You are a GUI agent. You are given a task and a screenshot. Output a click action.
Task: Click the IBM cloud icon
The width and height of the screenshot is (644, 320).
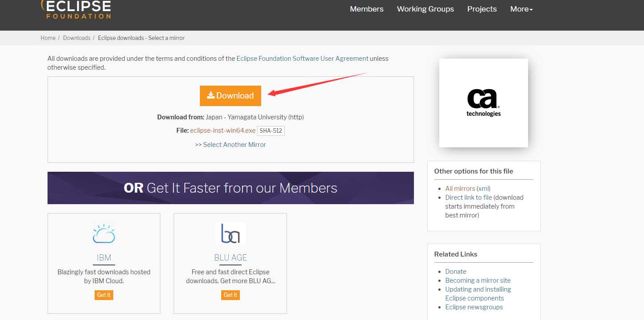(104, 233)
